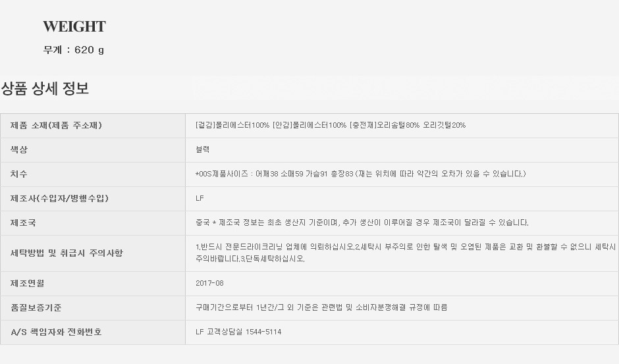Select the 블랙 color value
The width and height of the screenshot is (619, 364).
(x=203, y=149)
